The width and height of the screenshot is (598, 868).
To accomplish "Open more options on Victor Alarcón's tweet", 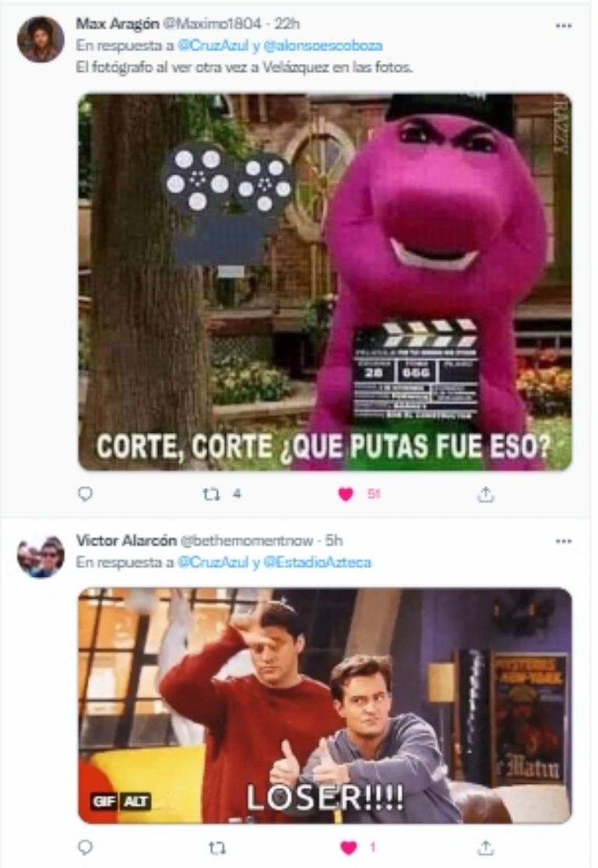I will (x=564, y=541).
